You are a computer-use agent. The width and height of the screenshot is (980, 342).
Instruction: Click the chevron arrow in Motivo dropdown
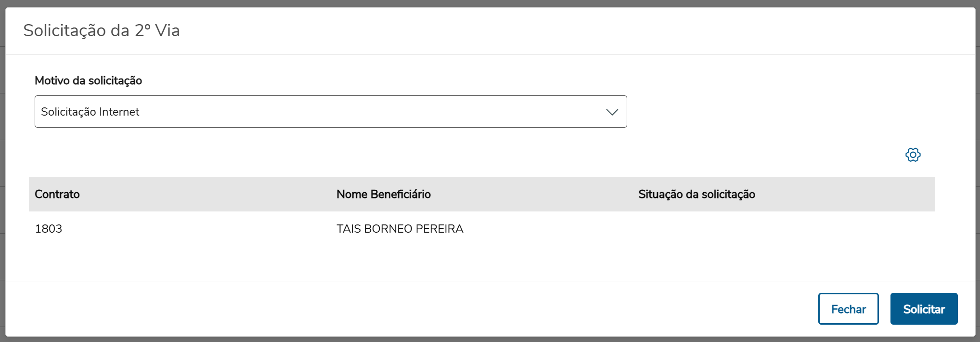[612, 112]
